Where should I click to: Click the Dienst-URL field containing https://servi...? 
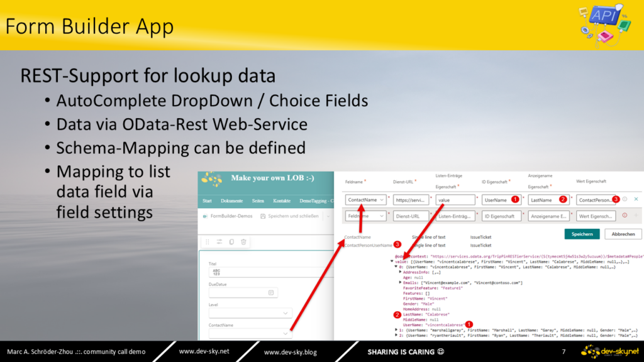(409, 200)
